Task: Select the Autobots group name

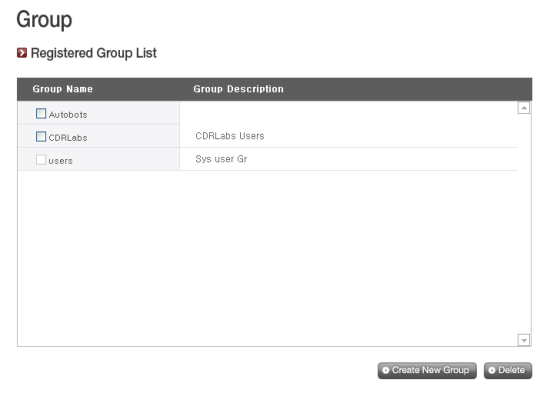Action: pyautogui.click(x=68, y=115)
